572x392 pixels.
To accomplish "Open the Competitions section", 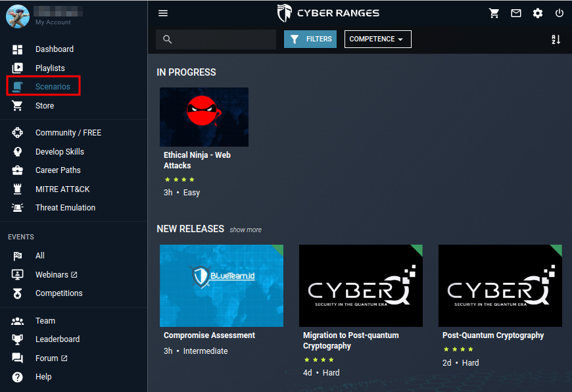I will click(59, 293).
